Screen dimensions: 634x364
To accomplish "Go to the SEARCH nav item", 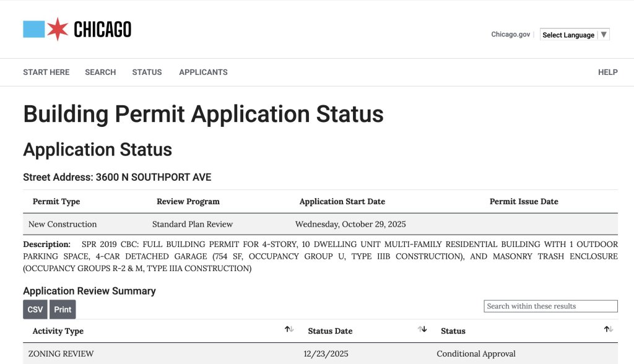I will point(100,72).
